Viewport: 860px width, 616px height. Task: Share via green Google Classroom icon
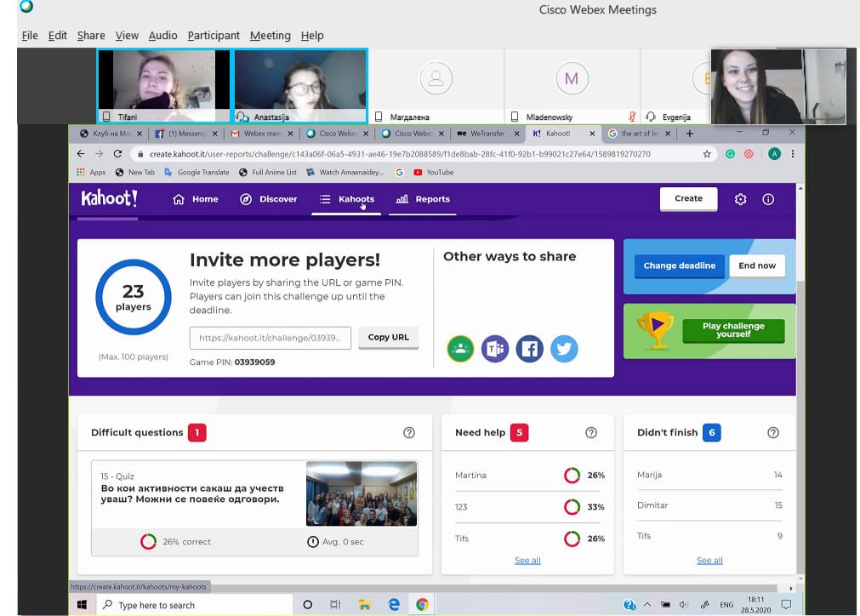pyautogui.click(x=460, y=349)
